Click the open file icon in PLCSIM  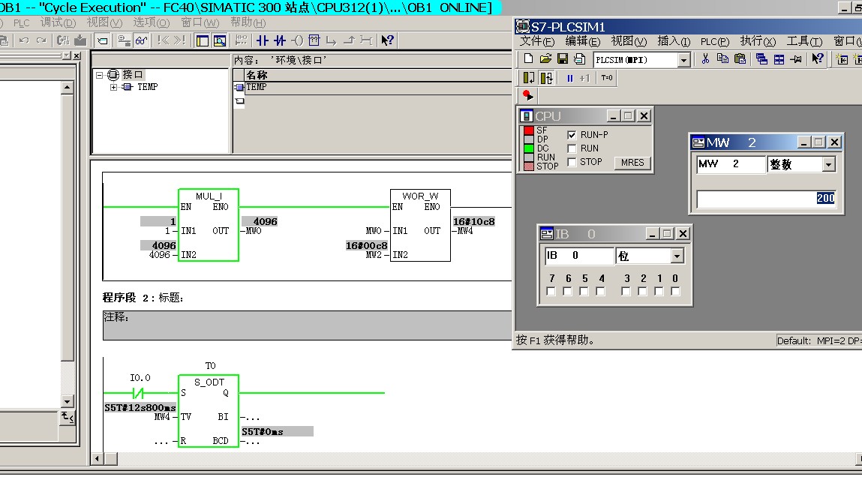(x=545, y=58)
